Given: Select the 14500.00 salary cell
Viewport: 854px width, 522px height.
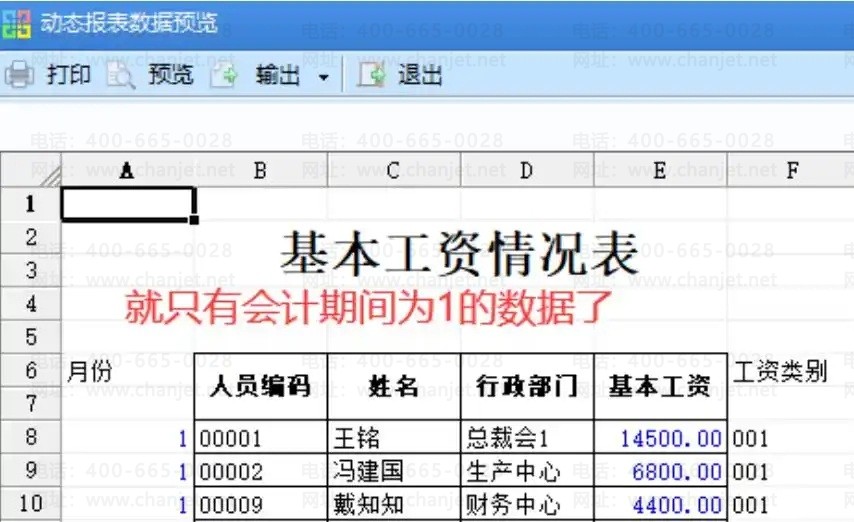Looking at the screenshot, I should click(x=660, y=438).
